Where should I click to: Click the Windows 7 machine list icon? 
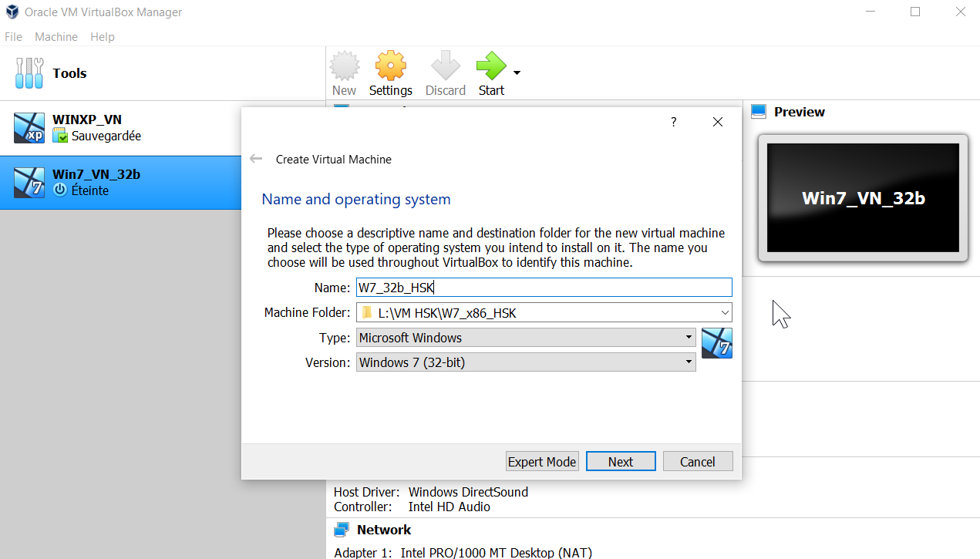(x=29, y=183)
